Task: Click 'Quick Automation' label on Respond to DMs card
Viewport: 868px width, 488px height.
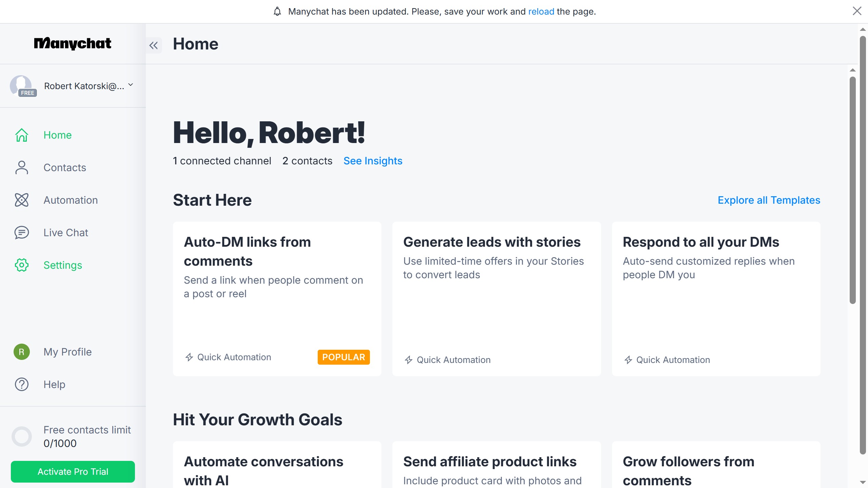Action: tap(673, 360)
